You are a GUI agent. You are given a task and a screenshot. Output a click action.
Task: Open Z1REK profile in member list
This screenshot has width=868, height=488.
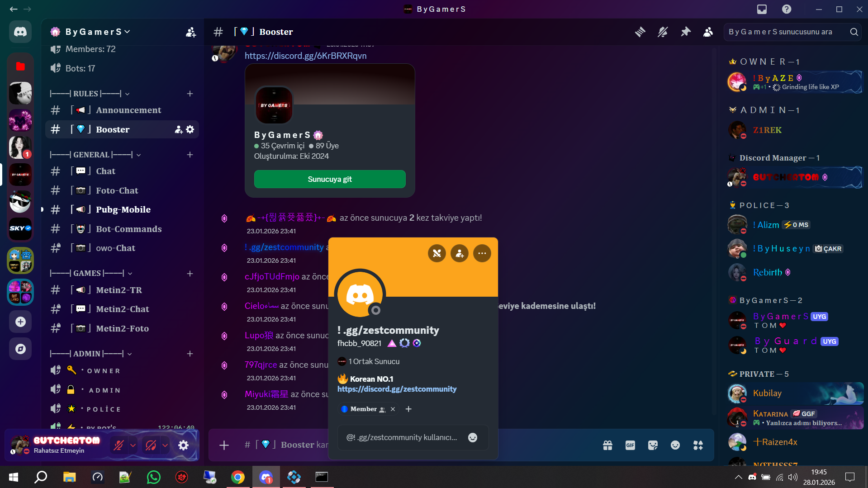[794, 130]
